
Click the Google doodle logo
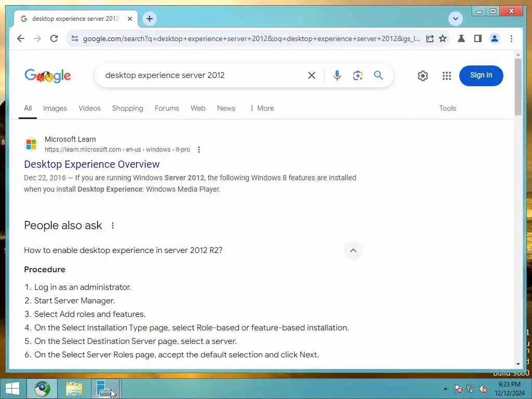(48, 76)
